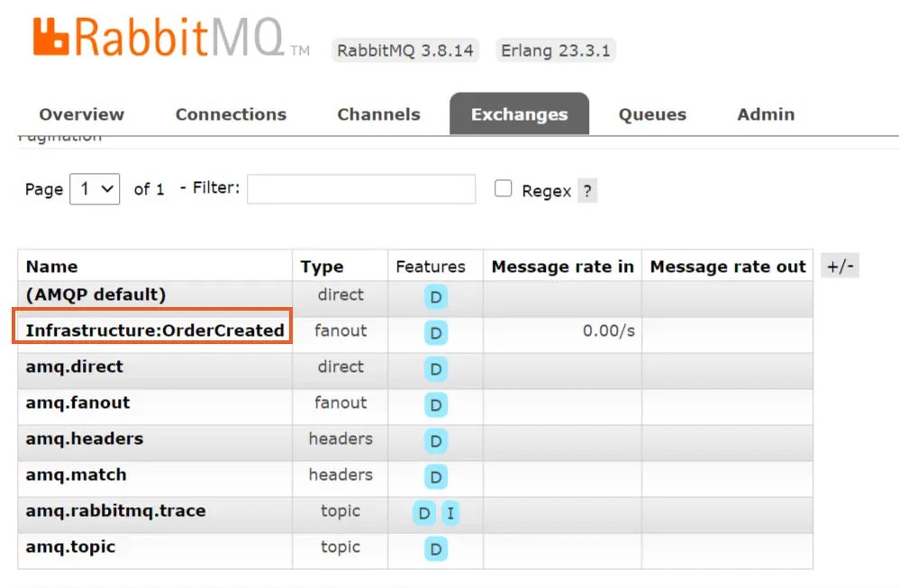Click the I internal badge on amq.rabbitmq.trace
The height and width of the screenshot is (588, 899).
tap(450, 512)
